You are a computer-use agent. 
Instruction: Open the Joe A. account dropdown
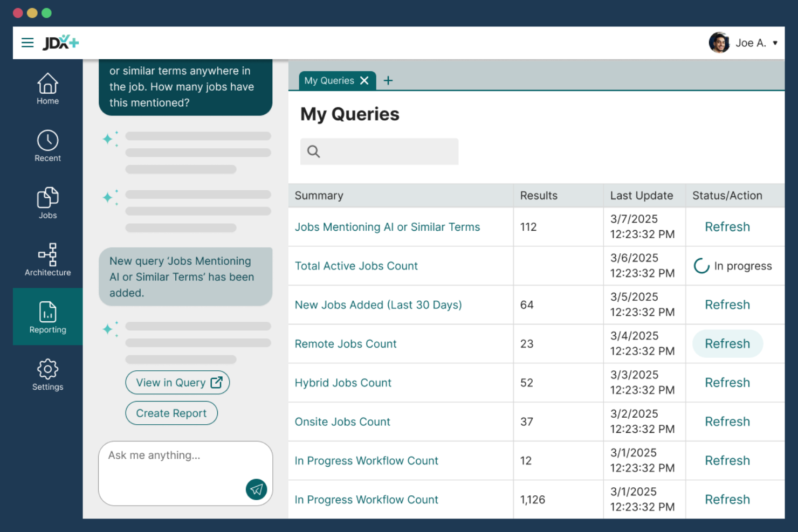(751, 43)
